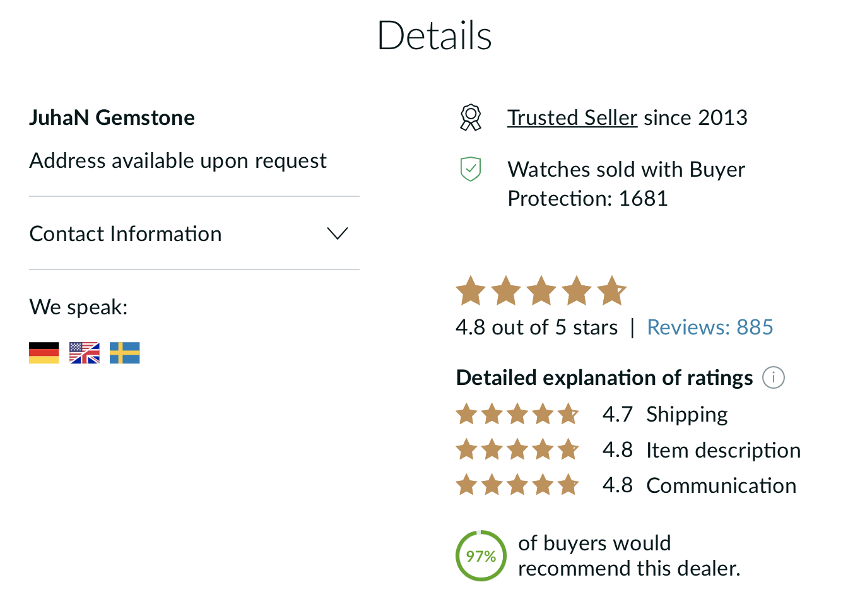Image resolution: width=848 pixels, height=616 pixels.
Task: Click the UK/US English flag icon
Action: pos(85,353)
